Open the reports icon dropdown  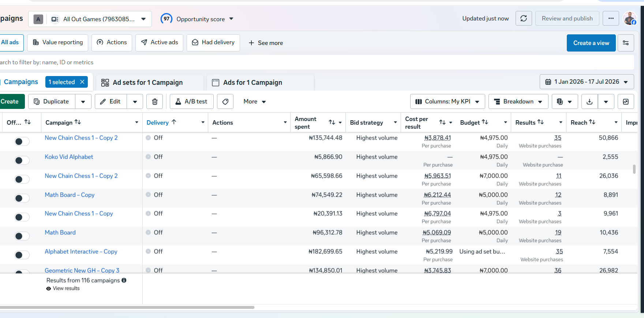pyautogui.click(x=565, y=102)
